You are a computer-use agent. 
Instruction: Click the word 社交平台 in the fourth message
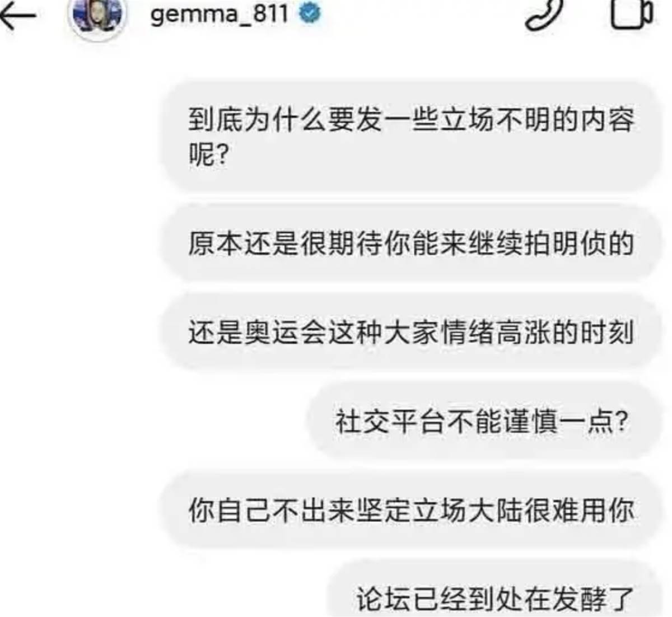coord(390,422)
